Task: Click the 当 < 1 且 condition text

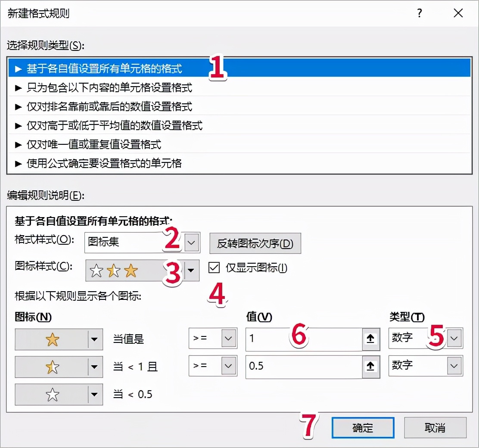Action: tap(135, 367)
